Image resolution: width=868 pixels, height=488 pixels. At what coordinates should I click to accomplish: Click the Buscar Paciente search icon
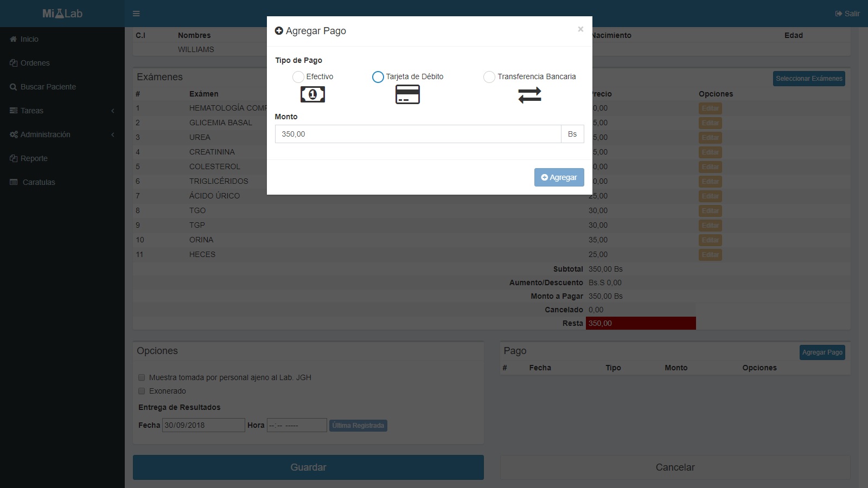tap(14, 87)
